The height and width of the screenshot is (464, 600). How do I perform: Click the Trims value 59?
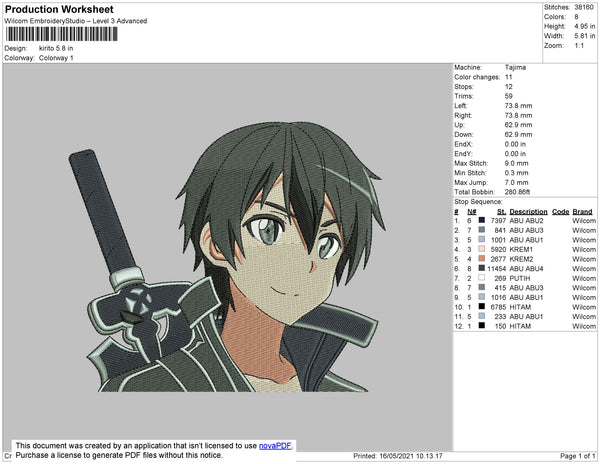(x=509, y=96)
